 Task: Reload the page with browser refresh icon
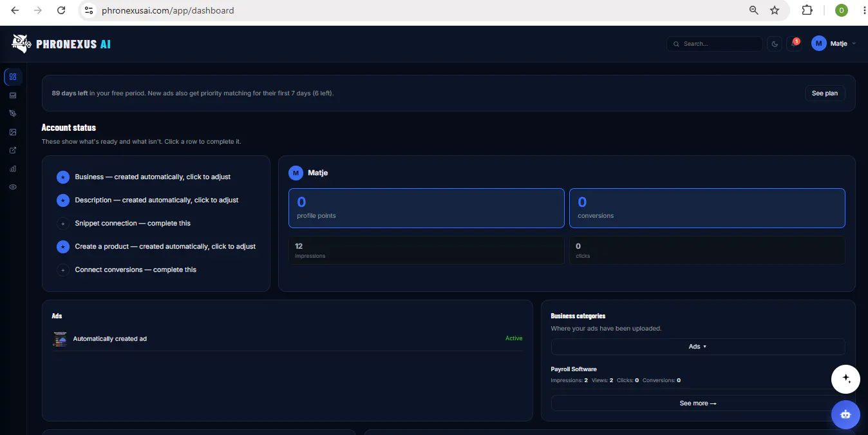point(61,10)
